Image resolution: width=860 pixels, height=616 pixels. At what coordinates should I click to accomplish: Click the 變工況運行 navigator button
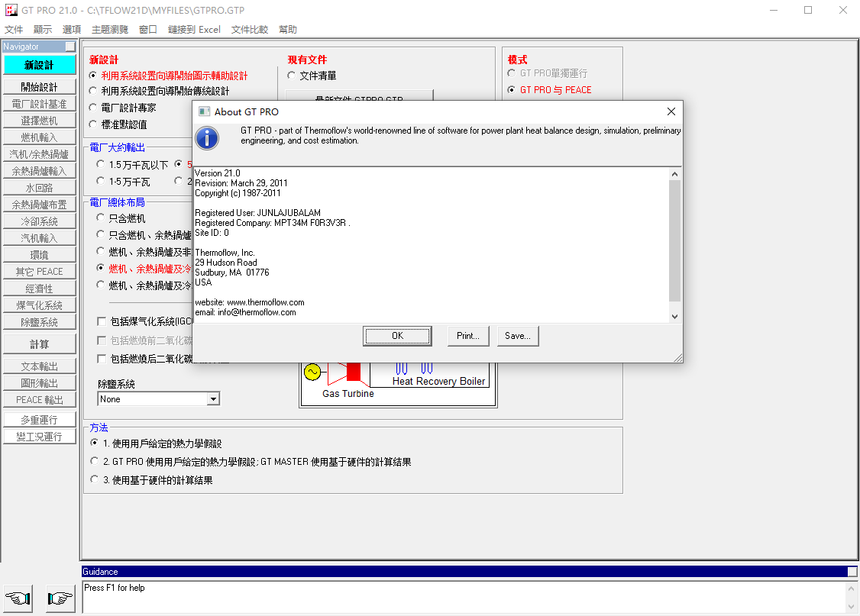[x=40, y=437]
